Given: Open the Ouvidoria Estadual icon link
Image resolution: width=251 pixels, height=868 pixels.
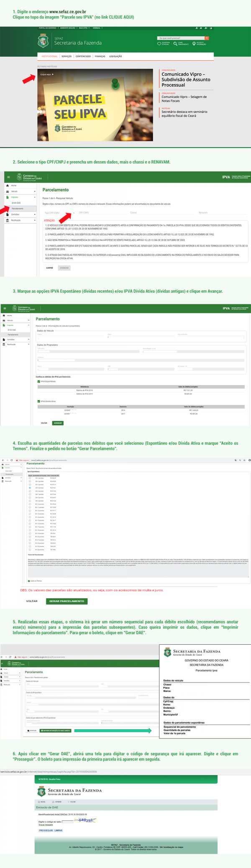Looking at the screenshot, I should (159, 43).
